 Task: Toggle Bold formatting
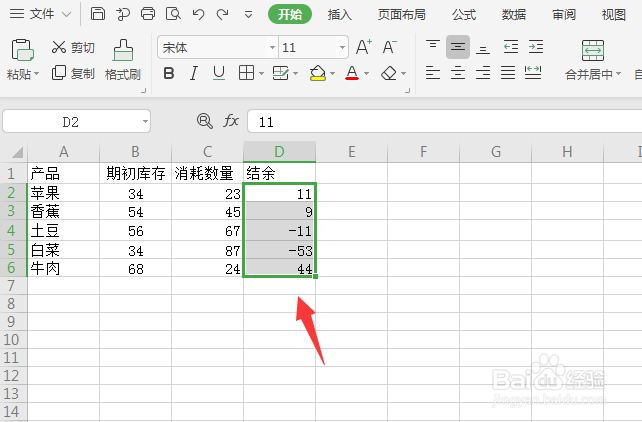click(x=169, y=74)
